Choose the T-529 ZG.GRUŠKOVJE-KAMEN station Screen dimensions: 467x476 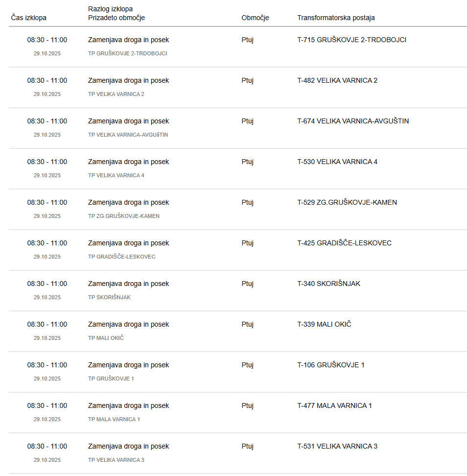tap(347, 202)
